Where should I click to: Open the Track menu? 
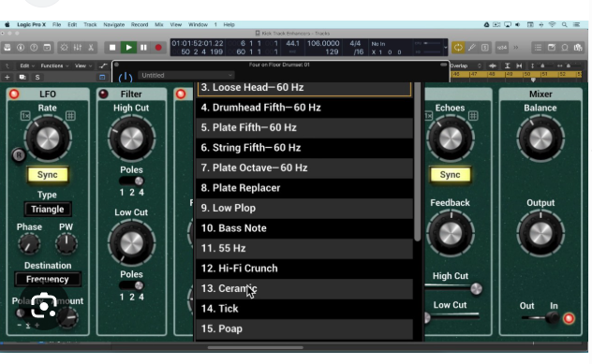point(90,24)
